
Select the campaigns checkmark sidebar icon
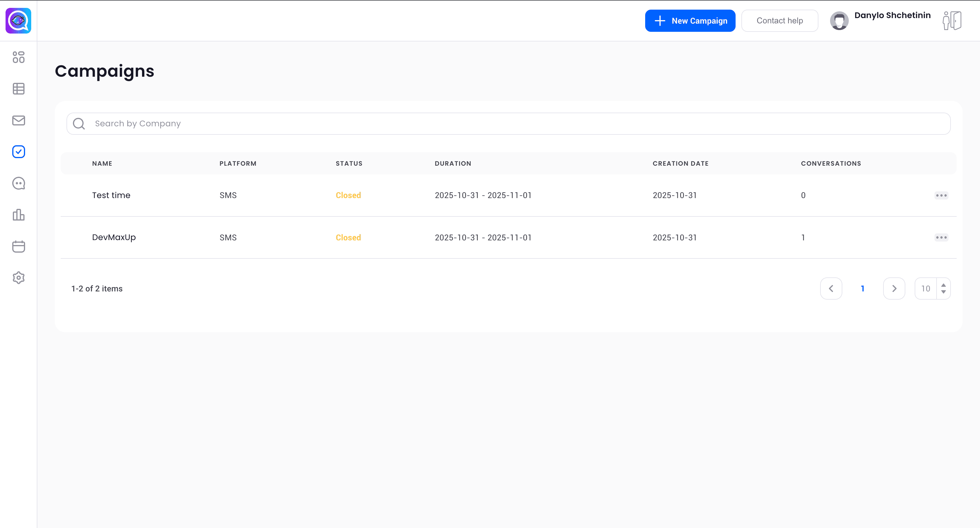click(18, 152)
